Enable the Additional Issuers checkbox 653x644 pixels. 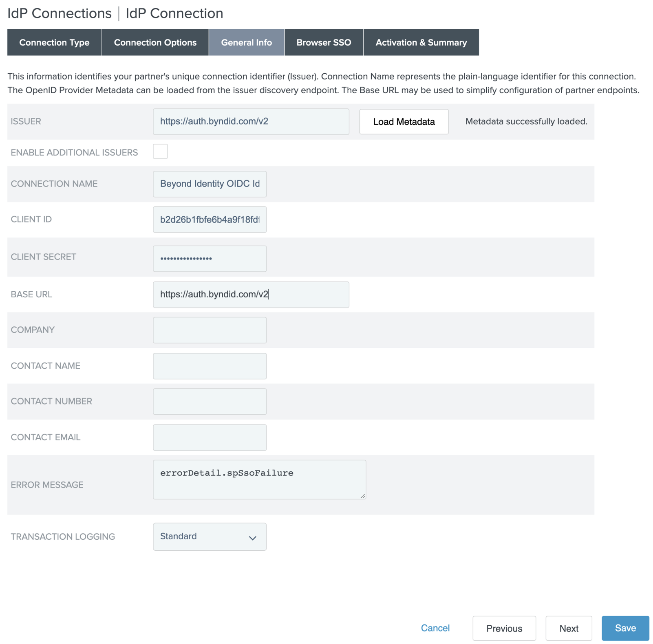[160, 152]
